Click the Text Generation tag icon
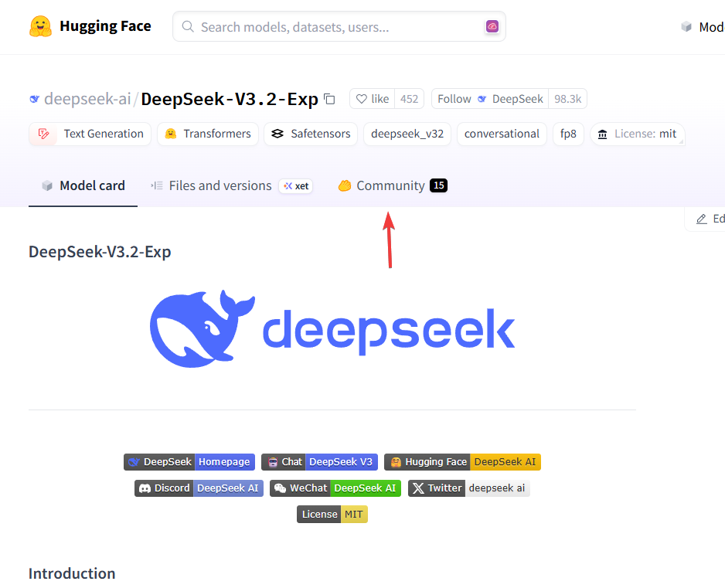 coord(43,134)
